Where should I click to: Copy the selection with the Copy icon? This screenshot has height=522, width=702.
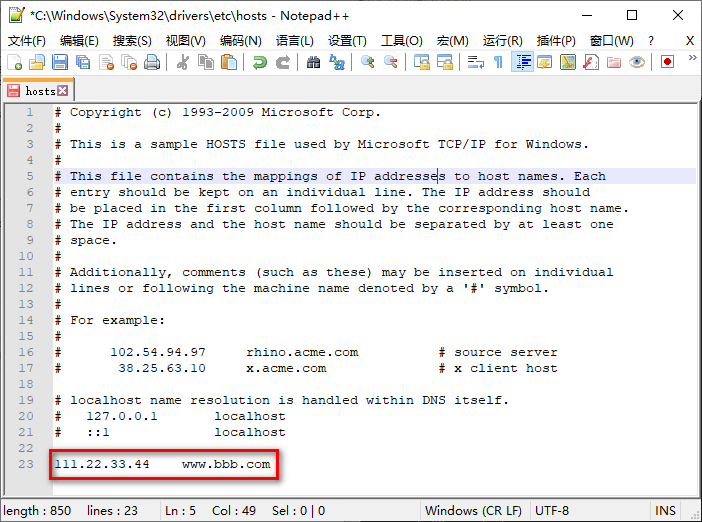(x=206, y=62)
